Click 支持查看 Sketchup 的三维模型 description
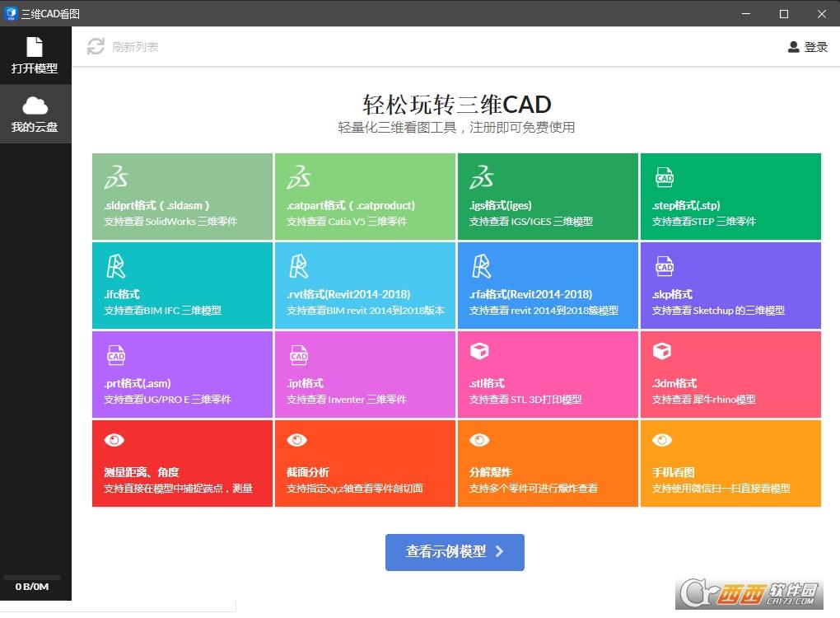The width and height of the screenshot is (840, 618). click(x=718, y=311)
